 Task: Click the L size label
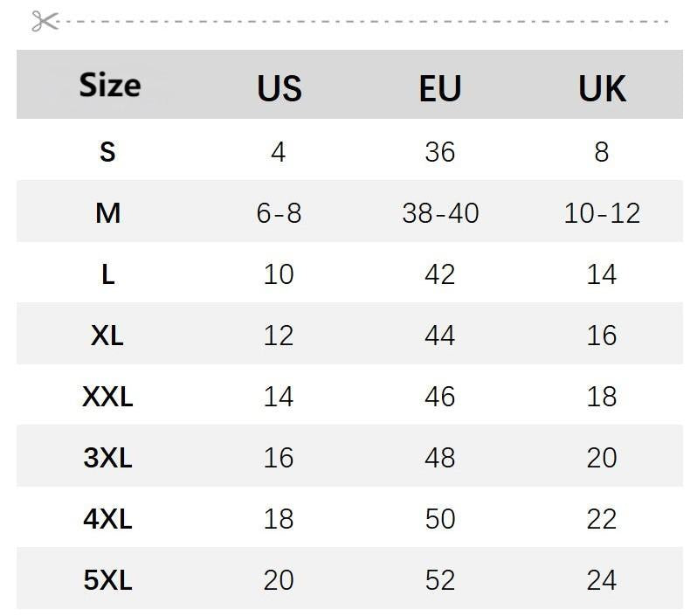click(x=107, y=274)
